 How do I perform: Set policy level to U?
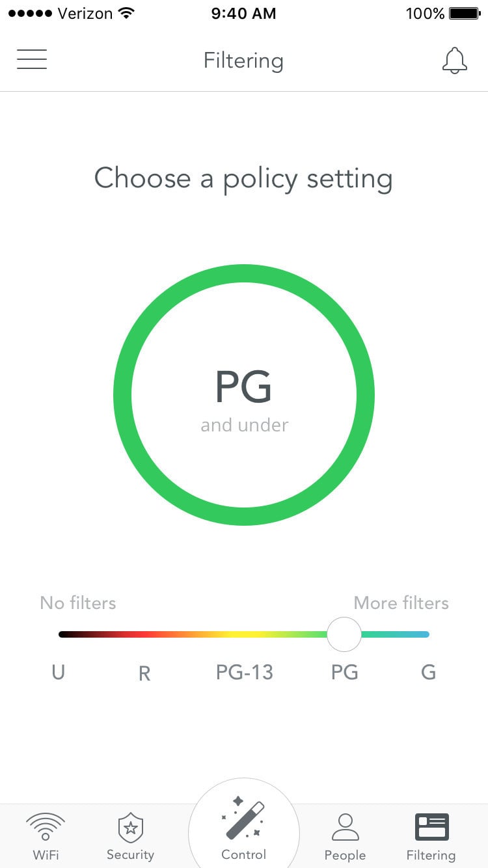tap(59, 672)
